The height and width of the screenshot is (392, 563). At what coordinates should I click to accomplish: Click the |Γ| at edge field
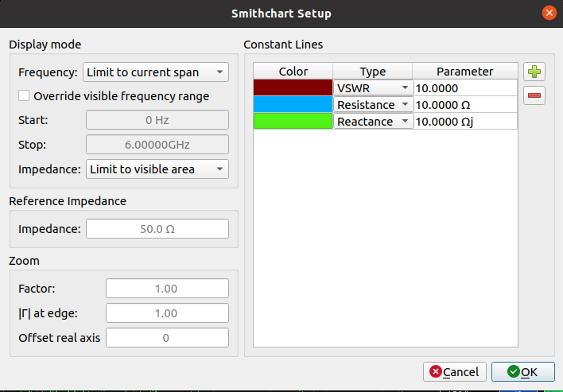(x=167, y=313)
